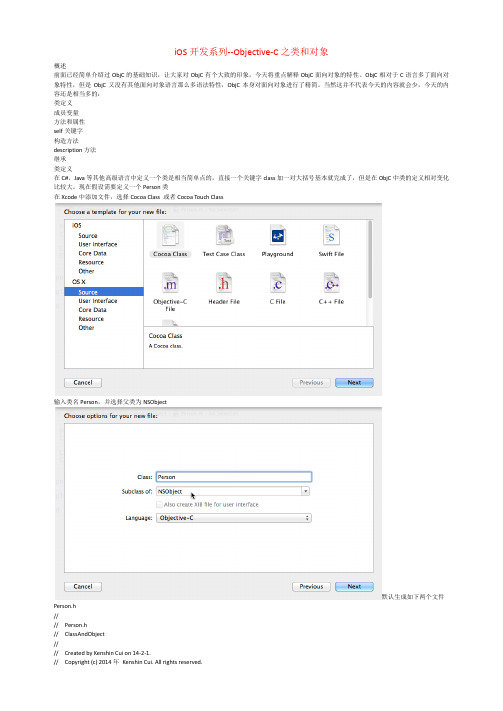This screenshot has height=711, width=503.
Task: Click Next in the template dialog
Action: pyautogui.click(x=354, y=383)
